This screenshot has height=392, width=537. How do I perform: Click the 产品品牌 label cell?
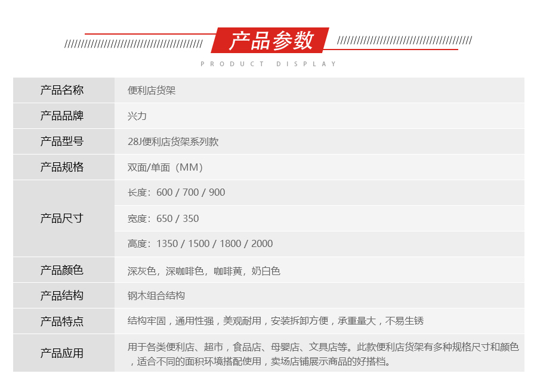[x=64, y=116]
